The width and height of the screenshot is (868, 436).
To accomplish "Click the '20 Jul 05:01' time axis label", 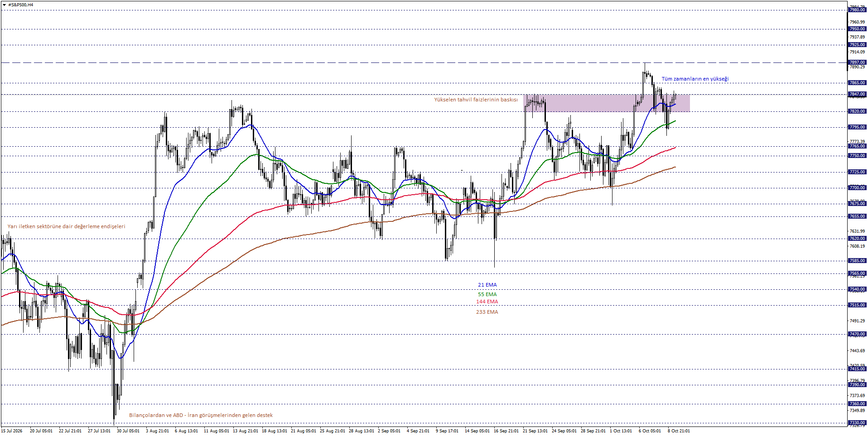I will [41, 431].
